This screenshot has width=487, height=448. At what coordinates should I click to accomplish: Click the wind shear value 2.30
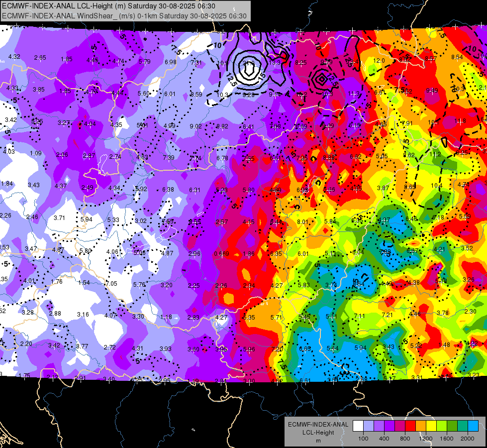[x=470, y=311]
